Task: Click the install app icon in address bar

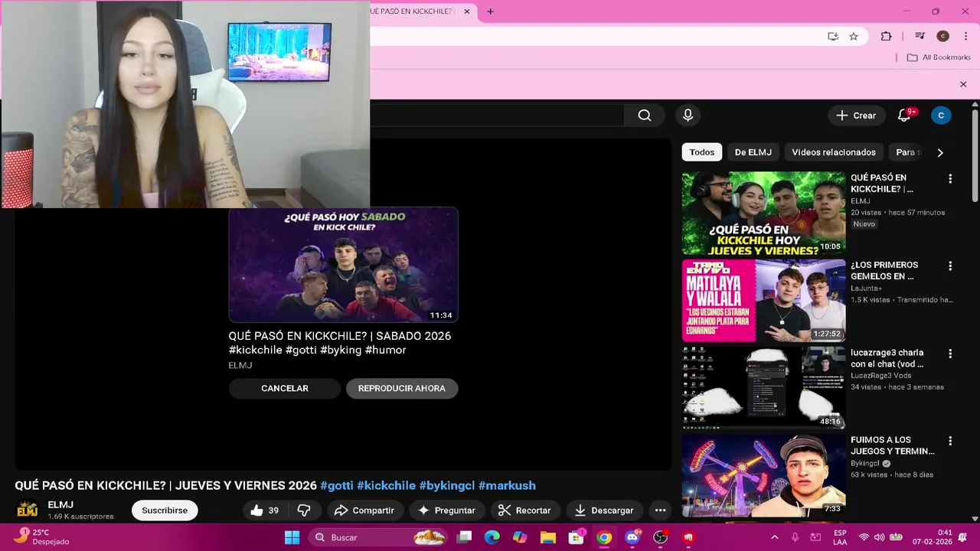Action: pos(833,36)
